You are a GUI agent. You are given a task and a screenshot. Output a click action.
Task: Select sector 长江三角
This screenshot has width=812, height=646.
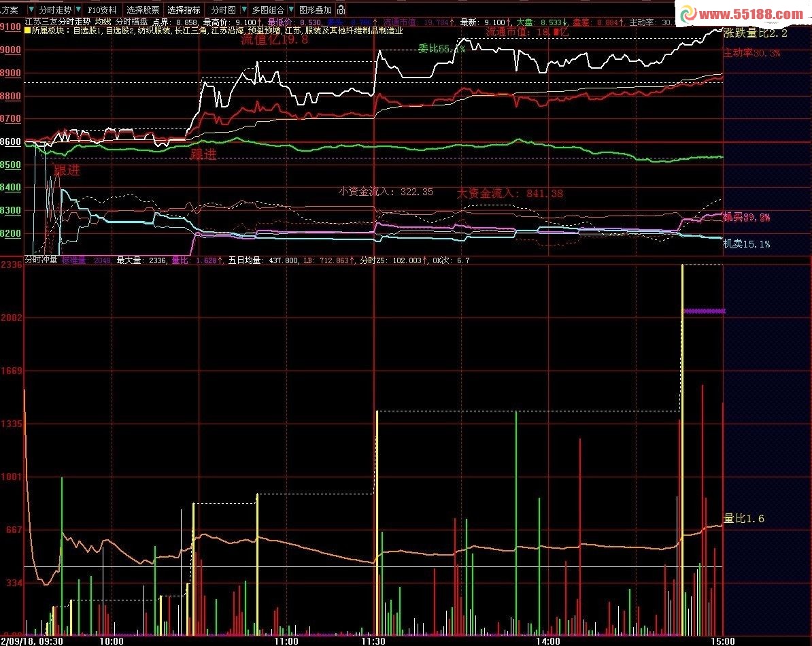(190, 31)
